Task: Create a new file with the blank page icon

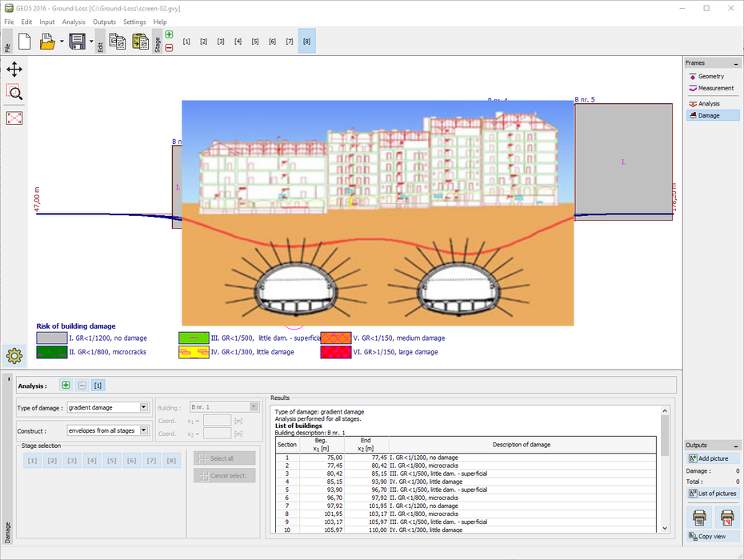Action: 24,42
